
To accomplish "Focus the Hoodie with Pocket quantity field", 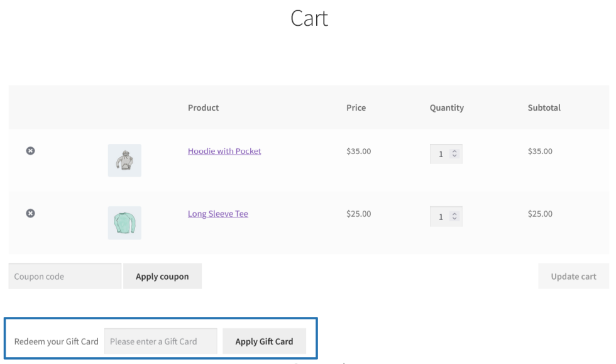I will point(441,154).
